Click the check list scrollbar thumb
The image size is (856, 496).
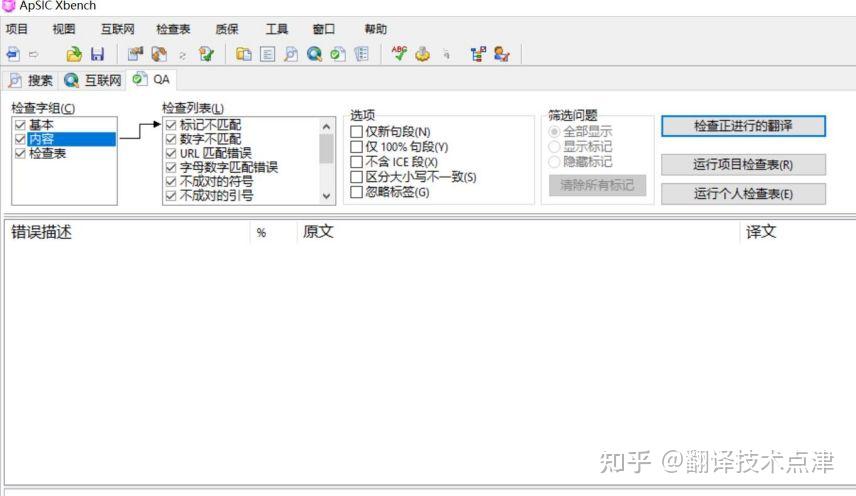coord(326,149)
